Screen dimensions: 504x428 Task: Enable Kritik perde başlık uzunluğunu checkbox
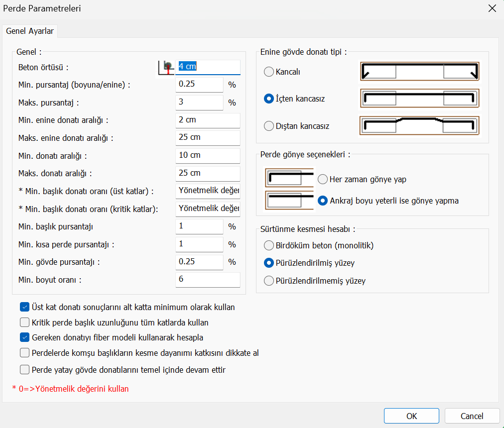coord(25,322)
